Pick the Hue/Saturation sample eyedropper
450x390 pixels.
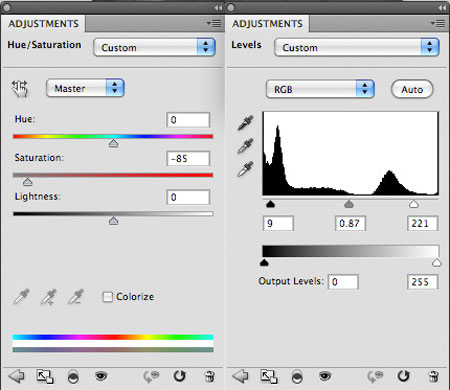(21, 297)
